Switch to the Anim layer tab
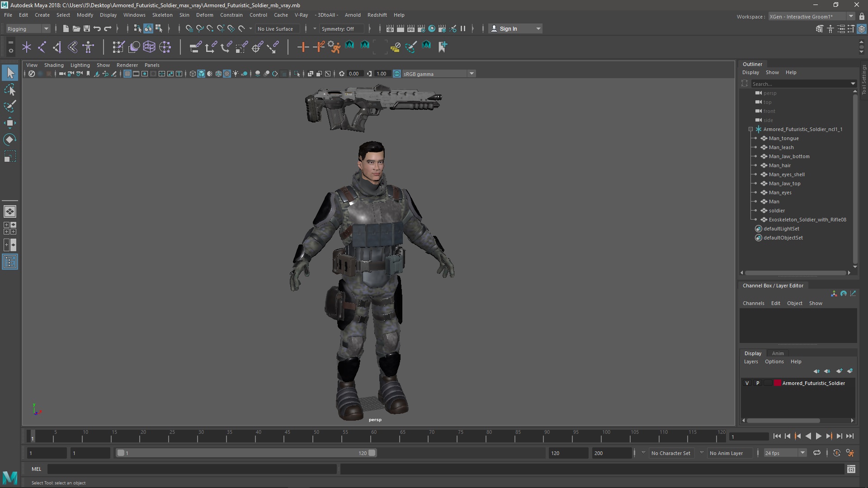Viewport: 868px width, 488px height. (x=778, y=353)
